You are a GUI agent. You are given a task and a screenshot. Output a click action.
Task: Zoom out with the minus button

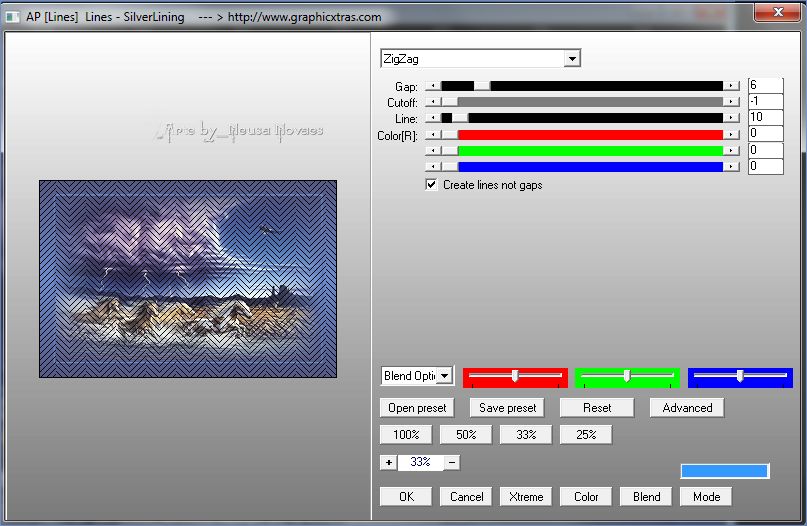[452, 462]
